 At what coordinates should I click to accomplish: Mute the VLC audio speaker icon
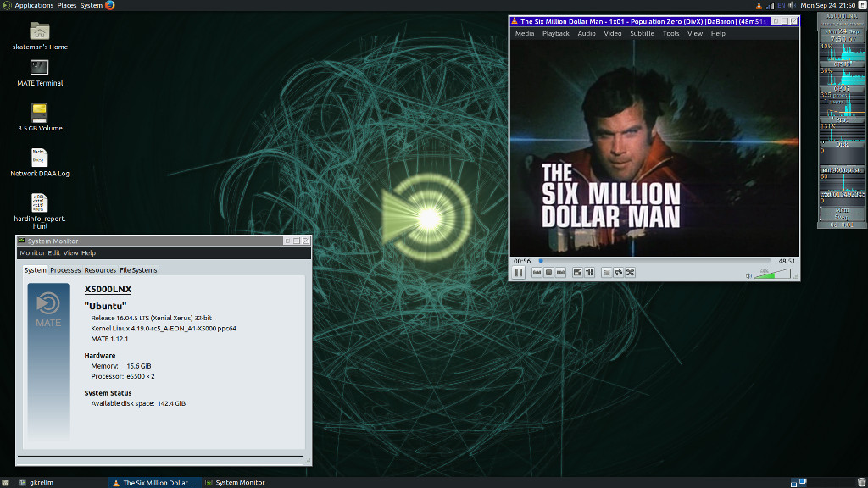(748, 275)
